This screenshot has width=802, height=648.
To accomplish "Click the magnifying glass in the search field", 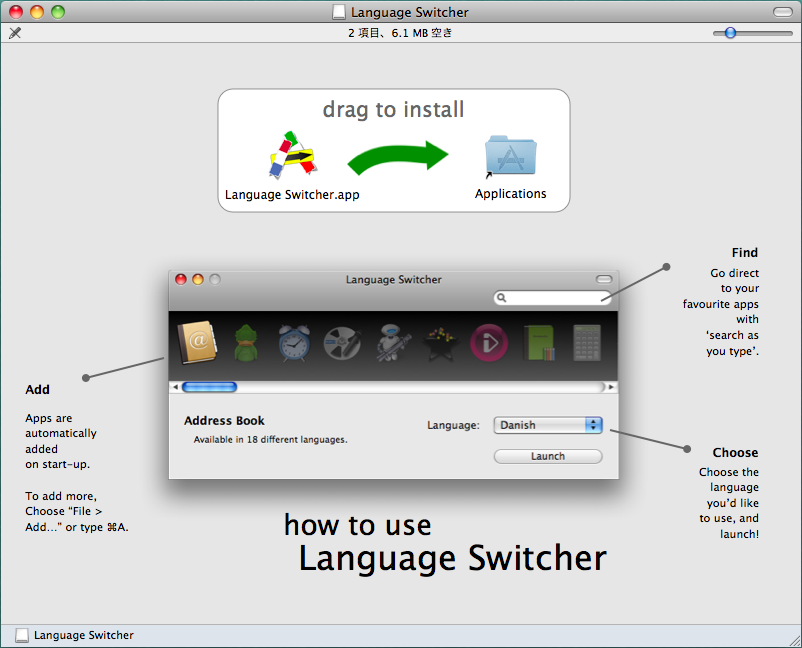I will tap(502, 298).
